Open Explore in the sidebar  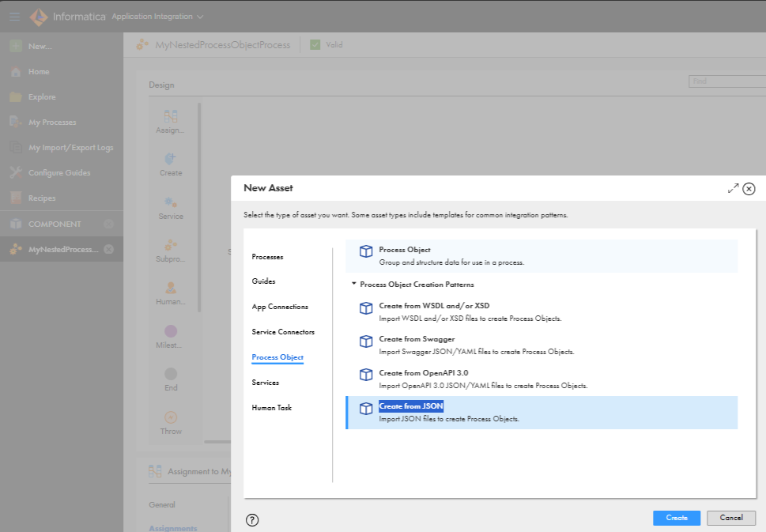tap(42, 96)
